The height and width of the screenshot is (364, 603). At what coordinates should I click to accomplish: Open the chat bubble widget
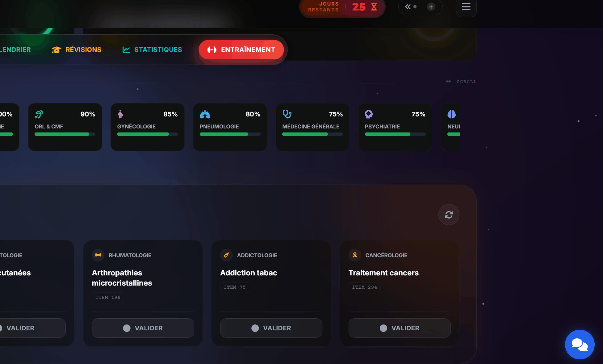click(x=580, y=345)
